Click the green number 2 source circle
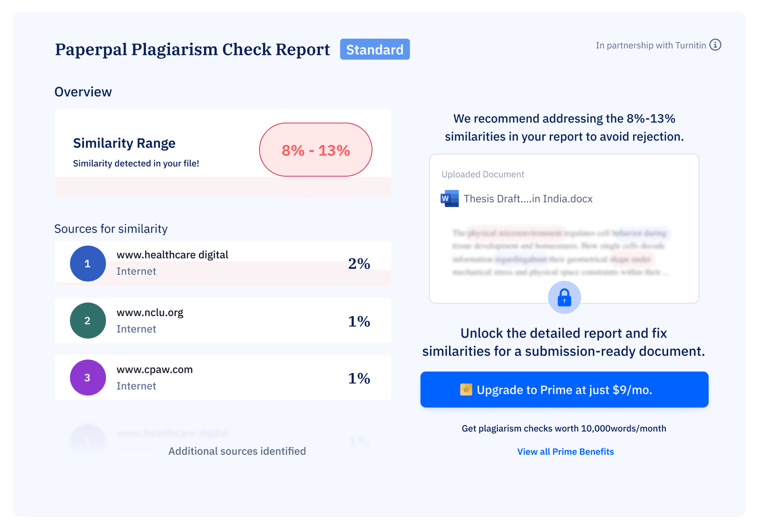Image resolution: width=760 pixels, height=532 pixels. [88, 320]
